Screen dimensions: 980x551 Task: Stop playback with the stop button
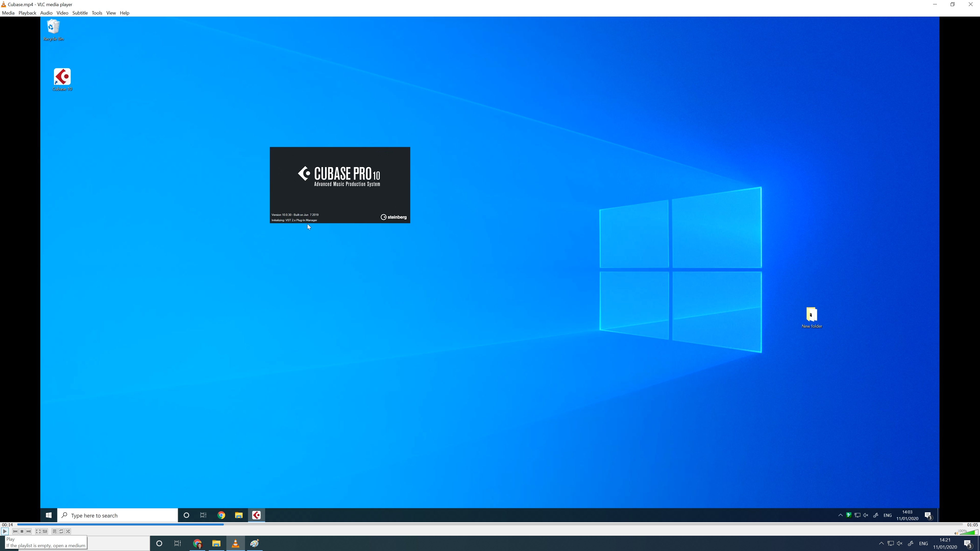coord(22,531)
